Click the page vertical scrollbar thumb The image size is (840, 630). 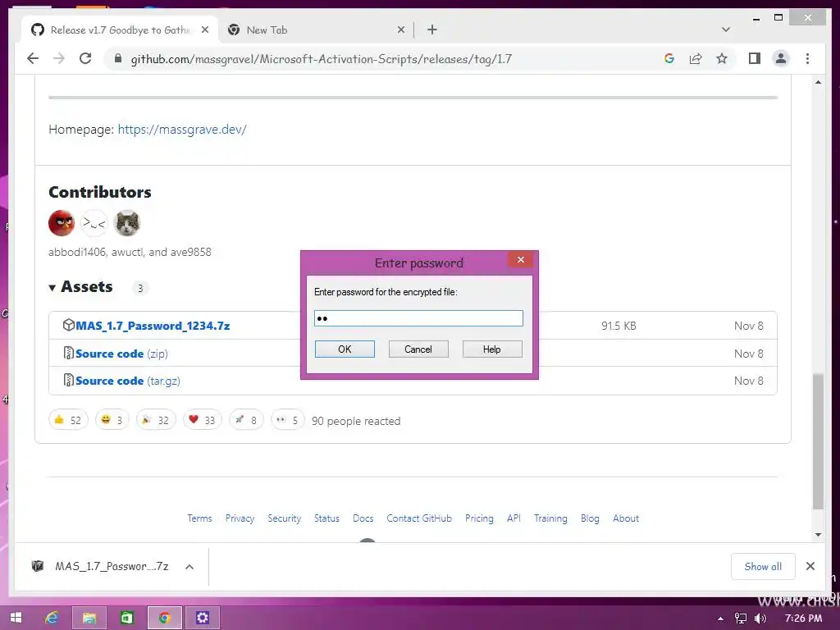[818, 441]
